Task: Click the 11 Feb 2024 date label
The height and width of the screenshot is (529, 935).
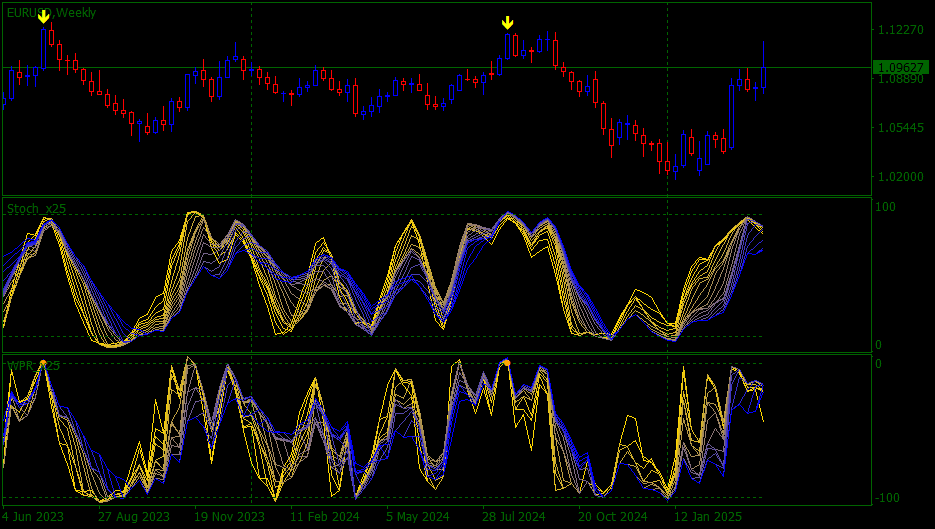Action: pos(325,516)
